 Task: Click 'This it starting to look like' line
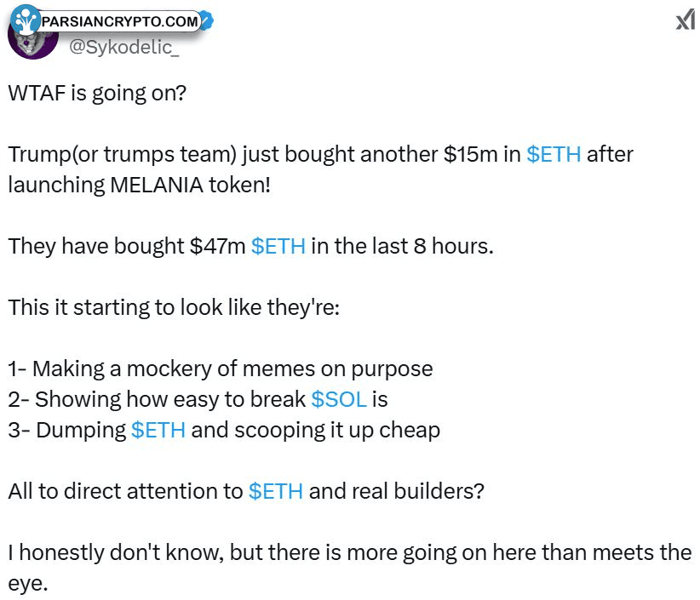click(174, 307)
